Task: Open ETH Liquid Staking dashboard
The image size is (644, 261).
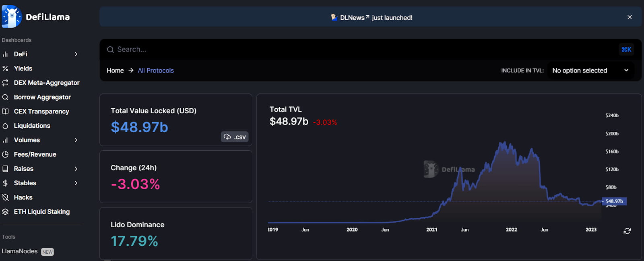Action: coord(41,211)
